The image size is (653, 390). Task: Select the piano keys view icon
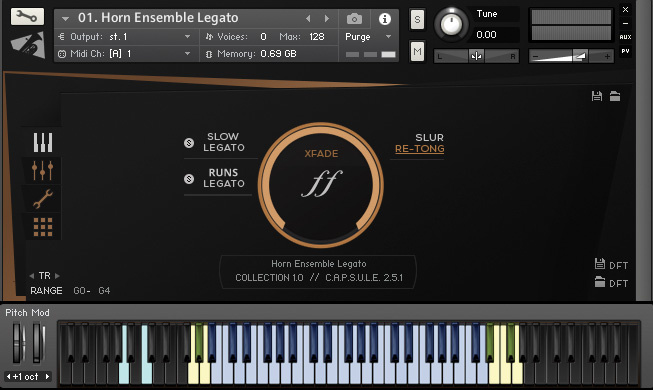click(x=43, y=142)
